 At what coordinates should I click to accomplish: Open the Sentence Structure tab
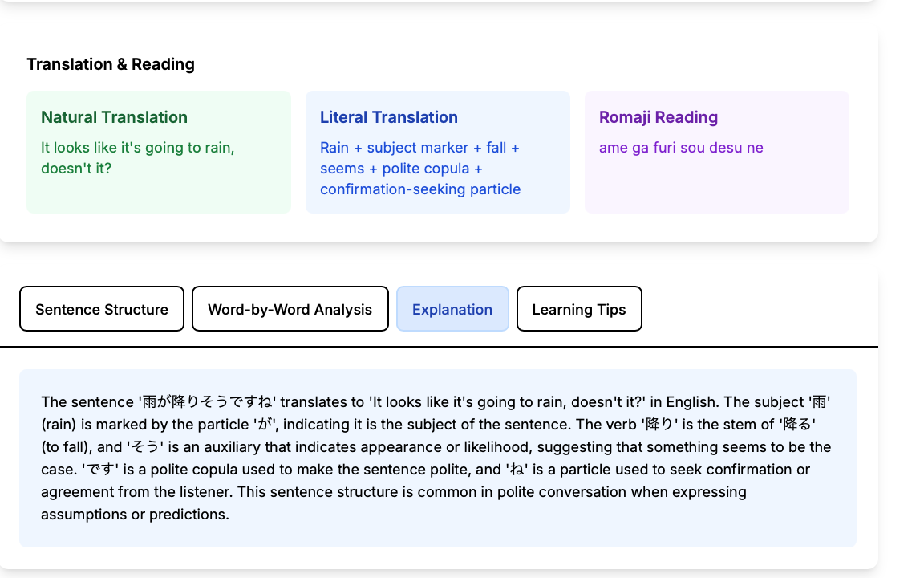tap(102, 309)
